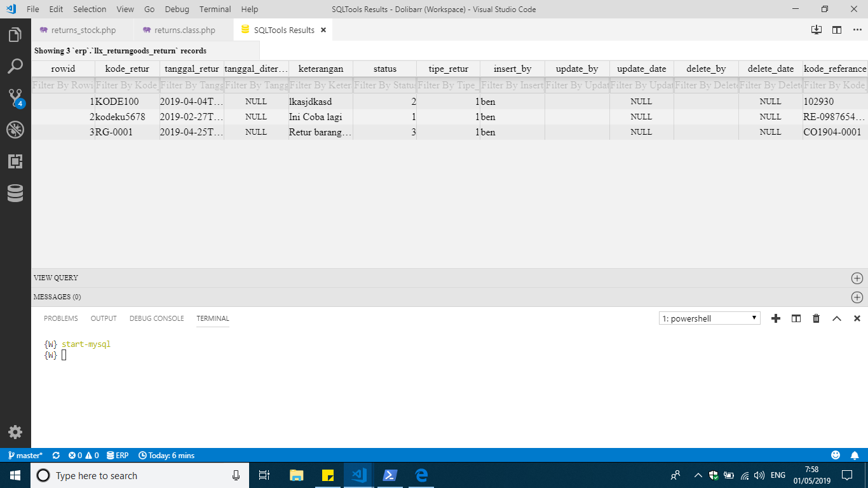
Task: Click the keterangan column header
Action: [x=321, y=69]
